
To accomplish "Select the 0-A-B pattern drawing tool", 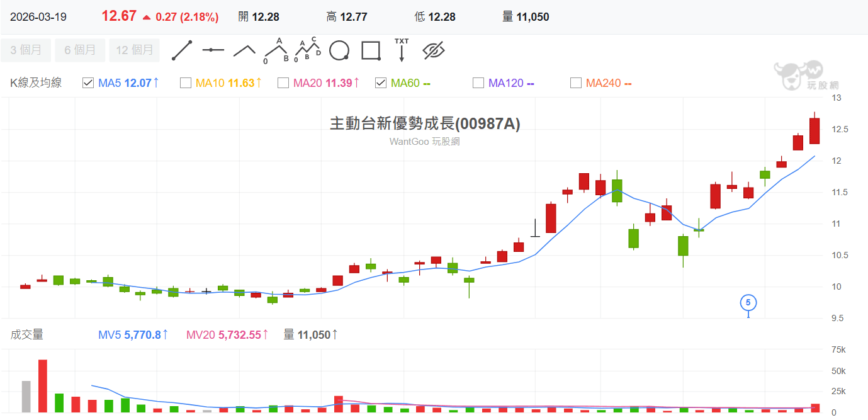I will pos(277,49).
